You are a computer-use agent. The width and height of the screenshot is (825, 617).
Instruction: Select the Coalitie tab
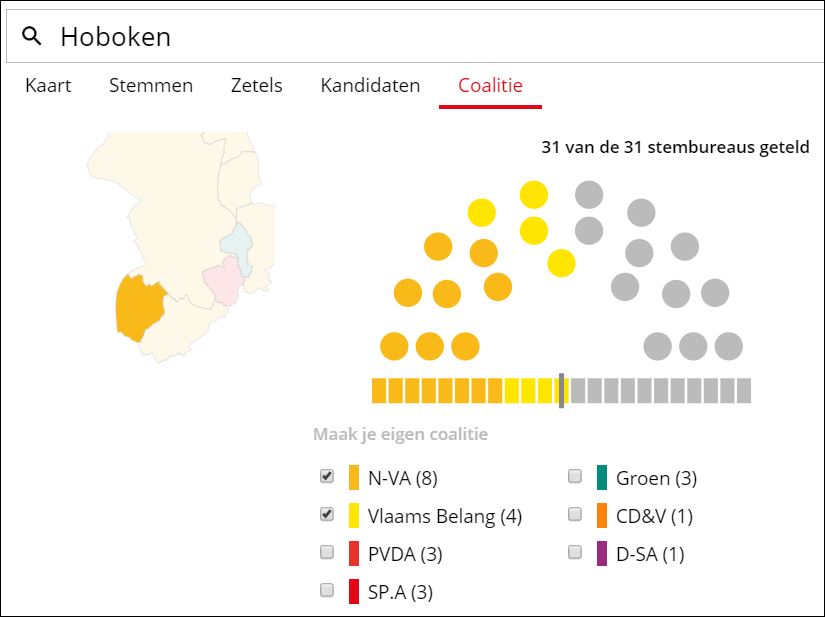pyautogui.click(x=490, y=86)
